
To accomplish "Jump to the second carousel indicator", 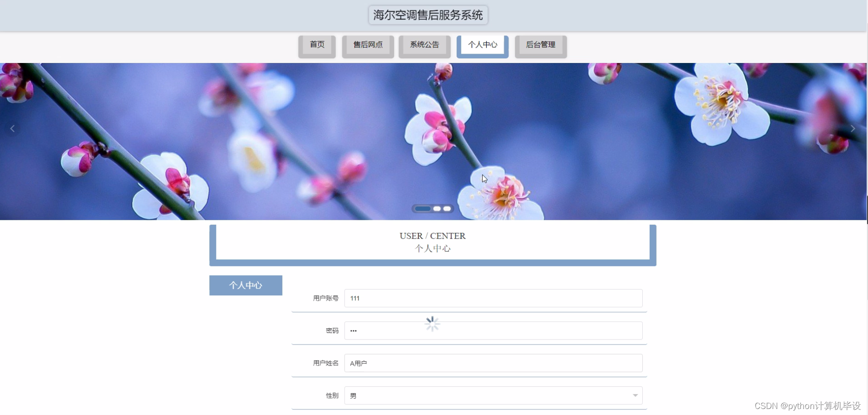I will [437, 209].
